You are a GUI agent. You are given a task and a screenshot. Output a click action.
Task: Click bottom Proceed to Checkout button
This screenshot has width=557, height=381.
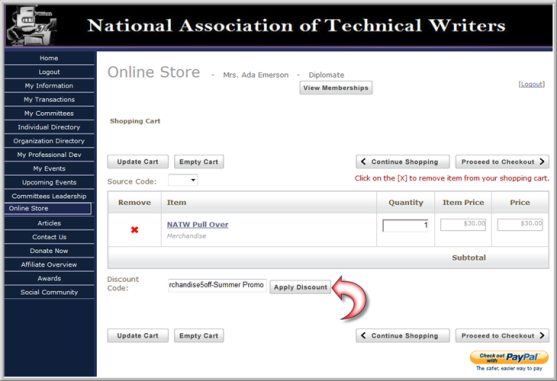pos(502,336)
